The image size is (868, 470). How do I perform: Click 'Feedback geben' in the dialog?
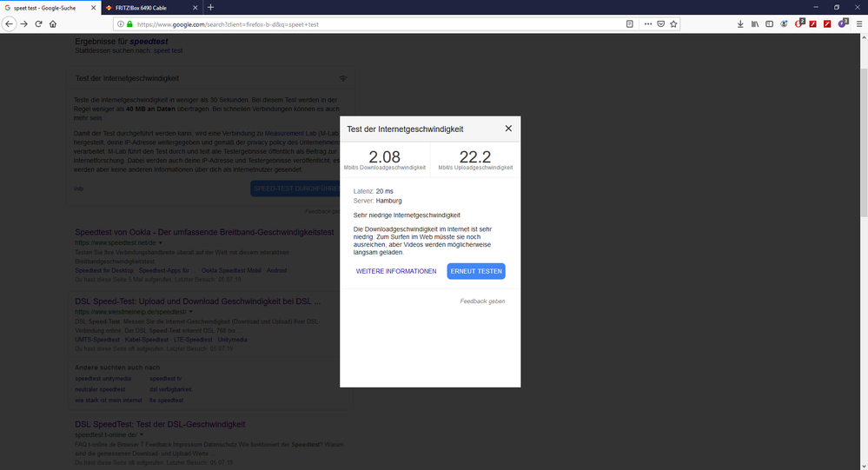pyautogui.click(x=482, y=301)
